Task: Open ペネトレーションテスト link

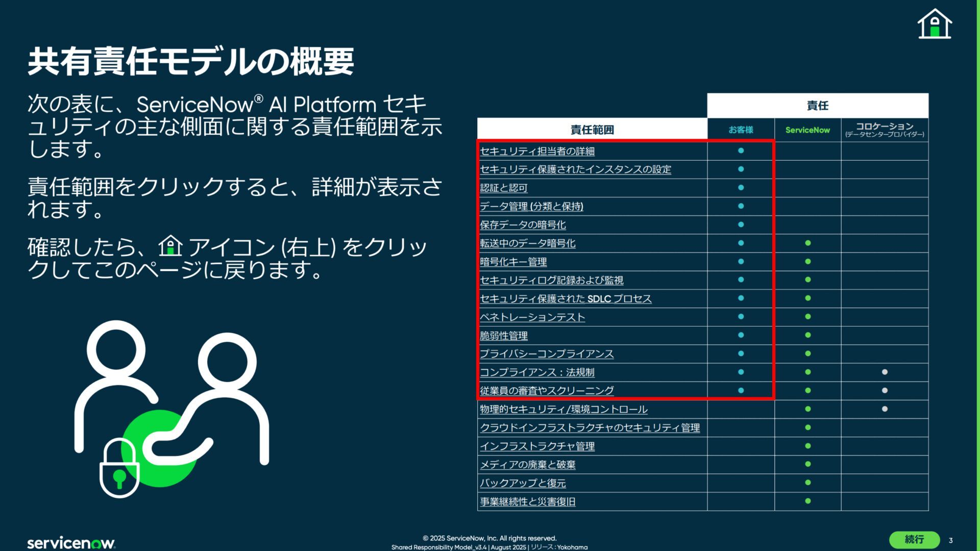Action: pos(532,317)
